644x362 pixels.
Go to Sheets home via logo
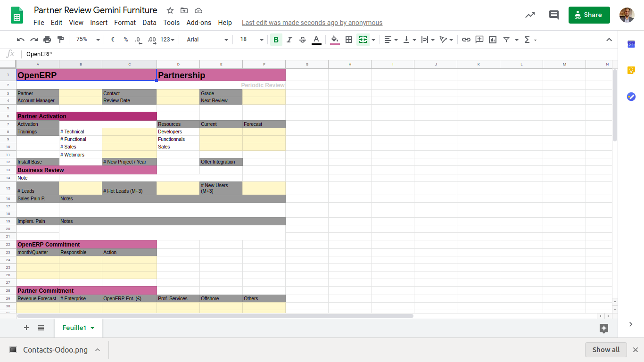coord(17,15)
